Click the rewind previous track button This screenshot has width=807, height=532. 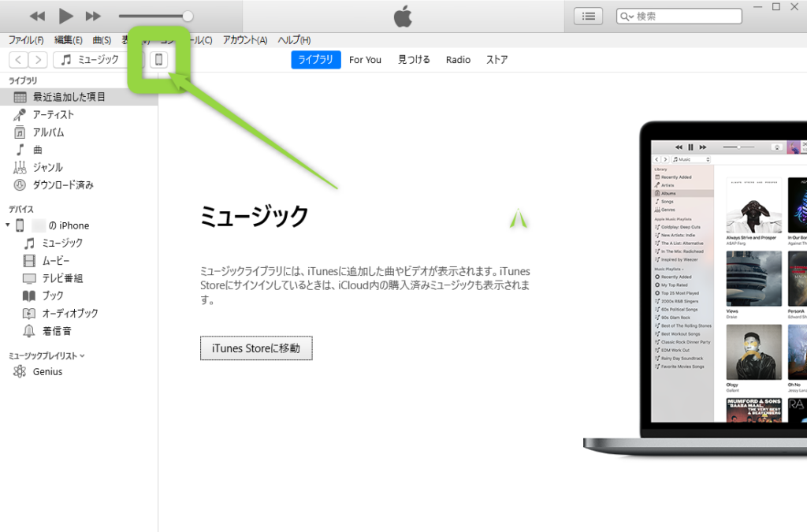point(37,17)
